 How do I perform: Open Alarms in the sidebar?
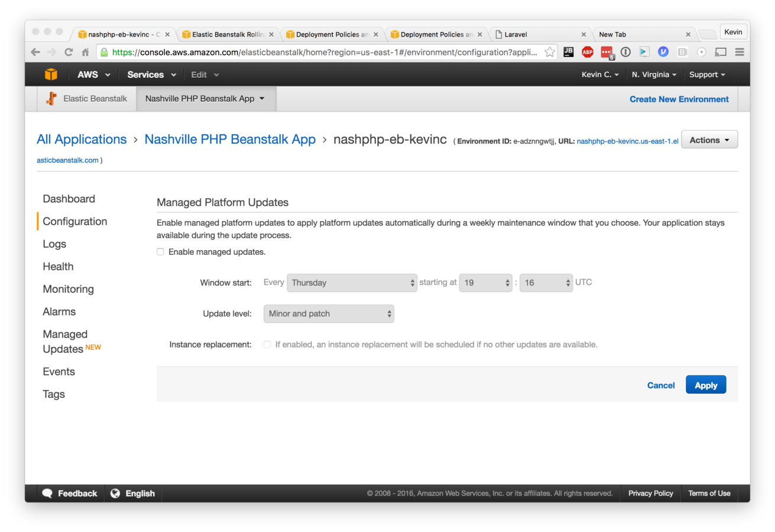[x=59, y=312]
